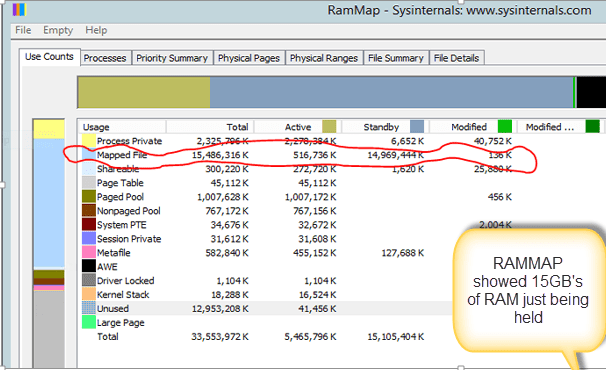Select the Nonpaged Pool row label
Viewport: 606px width, 370px height.
point(129,211)
